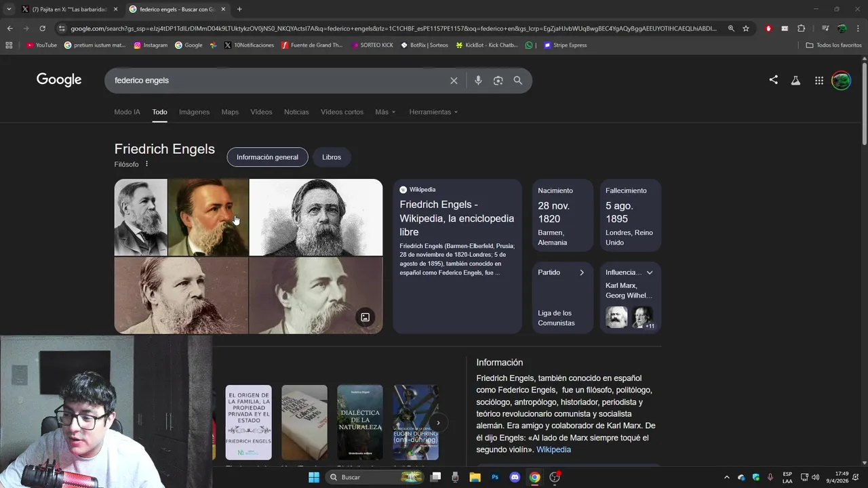Screen dimensions: 868x488
Task: Switch to Maps tab
Action: [x=230, y=112]
